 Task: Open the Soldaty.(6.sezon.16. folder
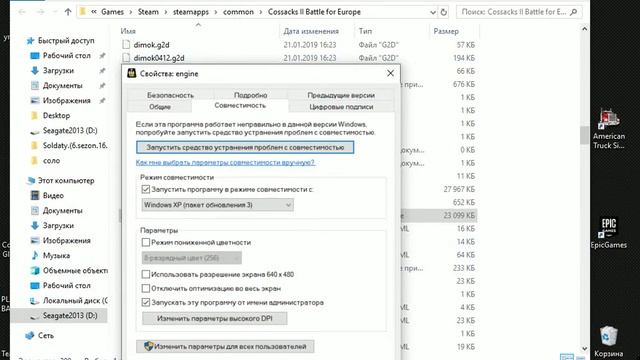pyautogui.click(x=75, y=146)
